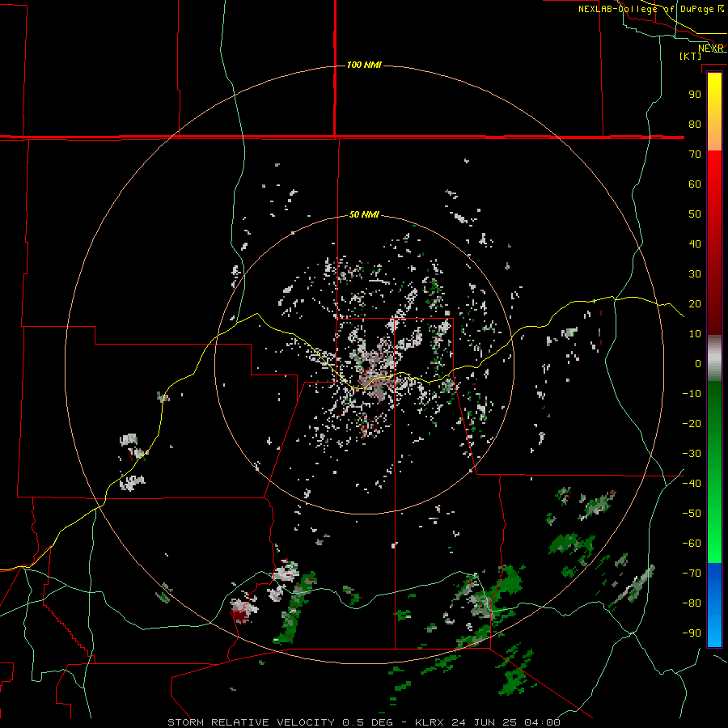The width and height of the screenshot is (728, 728).
Task: Click the 40 value on the velocity scale
Action: coord(695,244)
